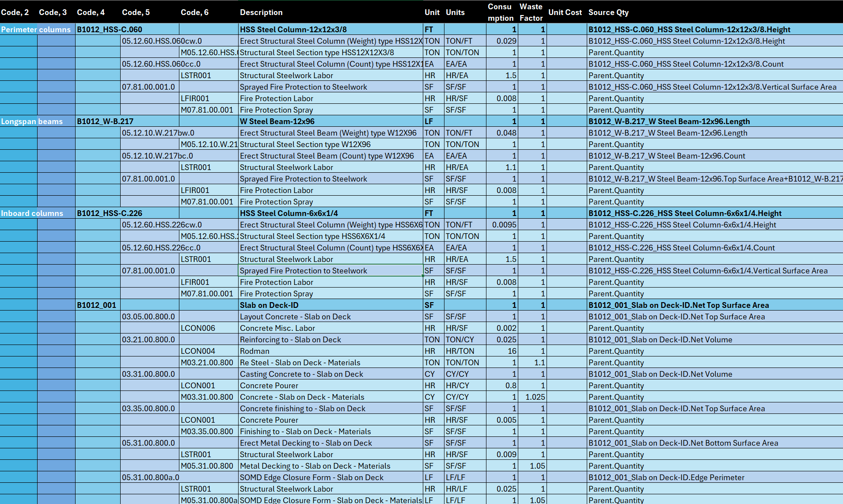This screenshot has width=843, height=504.
Task: Click source qty HSS Steel Column-6x6x1/4.Vertical Surface Area
Action: click(715, 271)
